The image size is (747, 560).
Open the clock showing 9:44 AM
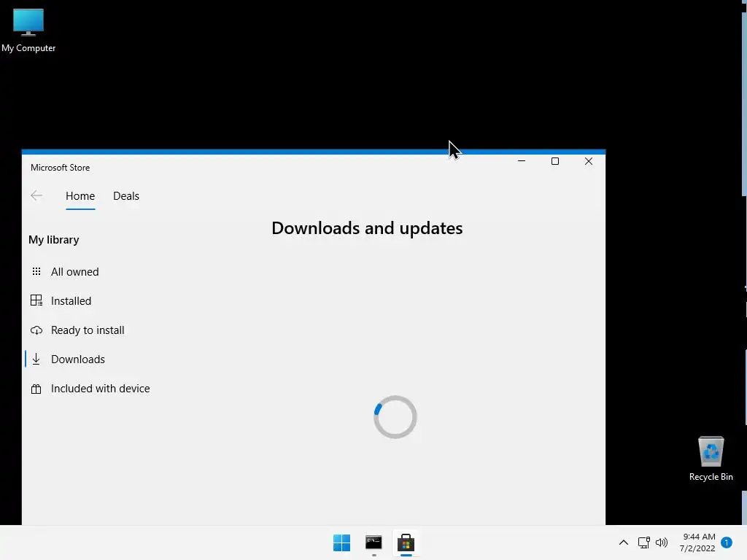[x=697, y=542]
